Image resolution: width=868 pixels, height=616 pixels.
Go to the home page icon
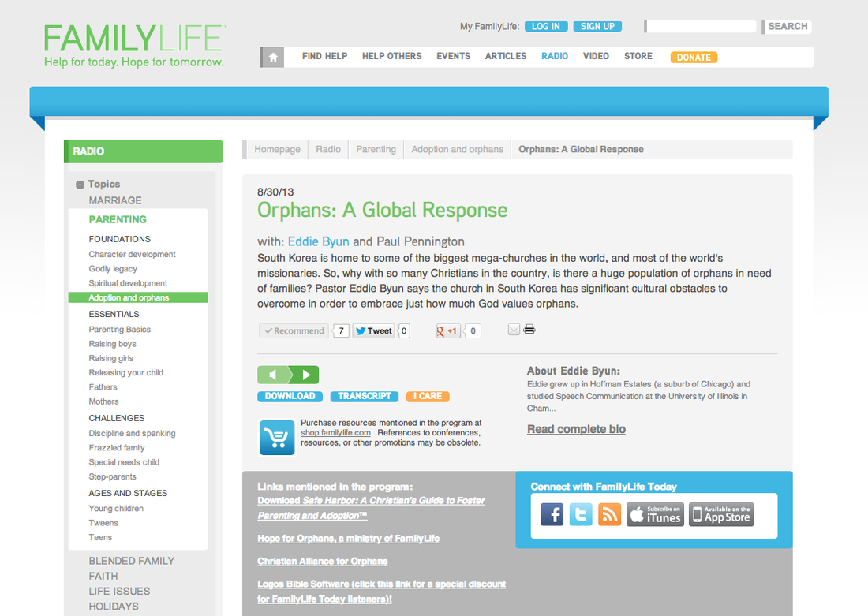[272, 57]
